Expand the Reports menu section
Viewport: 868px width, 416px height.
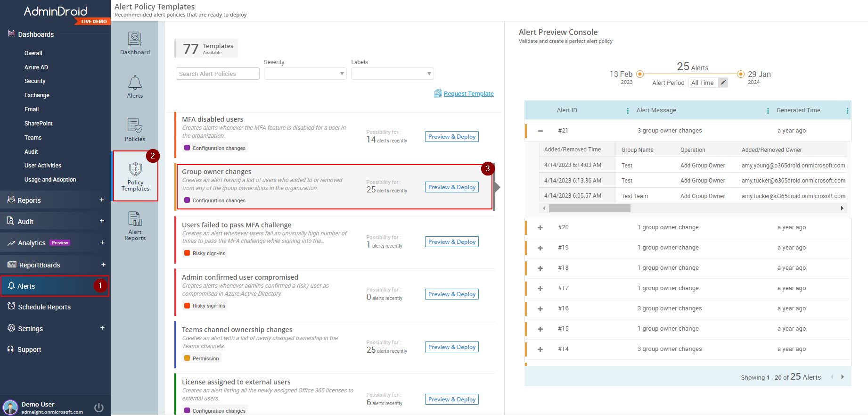(x=101, y=200)
